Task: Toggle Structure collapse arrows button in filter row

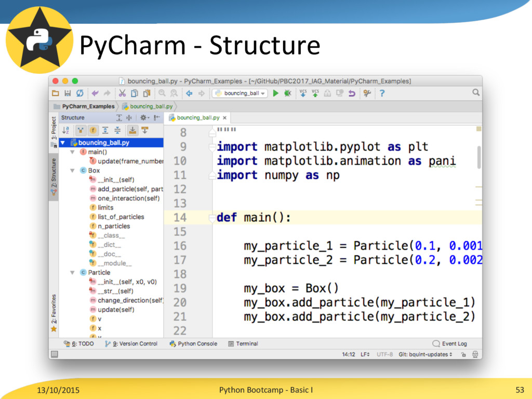Action: pos(117,130)
